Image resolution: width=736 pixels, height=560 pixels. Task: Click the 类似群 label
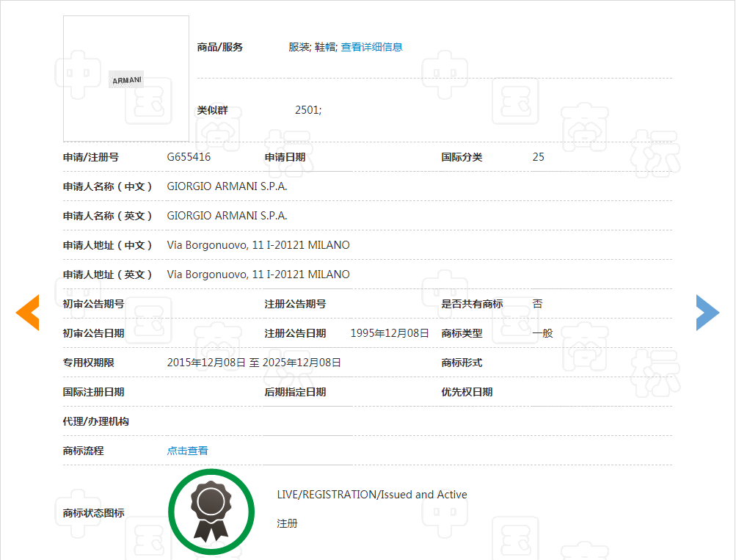point(212,110)
